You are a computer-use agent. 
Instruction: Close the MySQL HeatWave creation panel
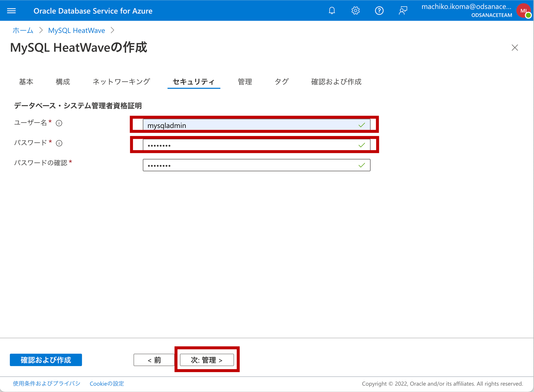coord(515,48)
